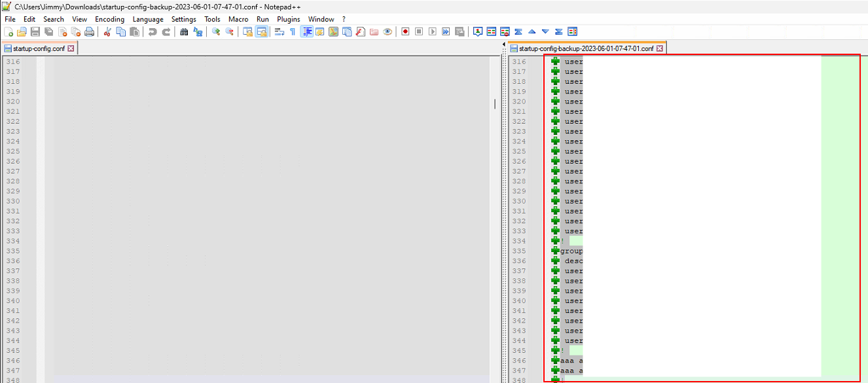The height and width of the screenshot is (383, 868).
Task: Click the Zoom in magnifier icon
Action: 215,31
